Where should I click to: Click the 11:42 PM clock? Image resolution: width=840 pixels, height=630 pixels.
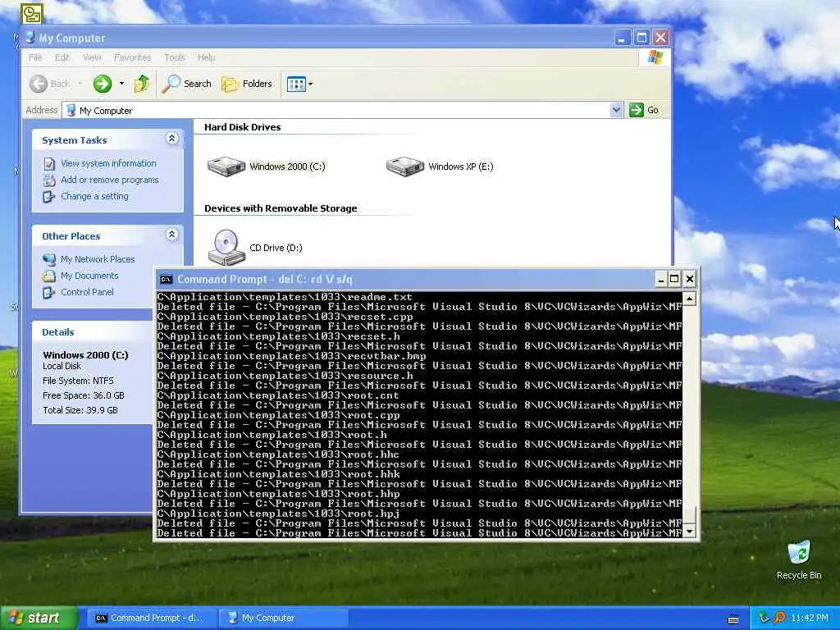(810, 619)
